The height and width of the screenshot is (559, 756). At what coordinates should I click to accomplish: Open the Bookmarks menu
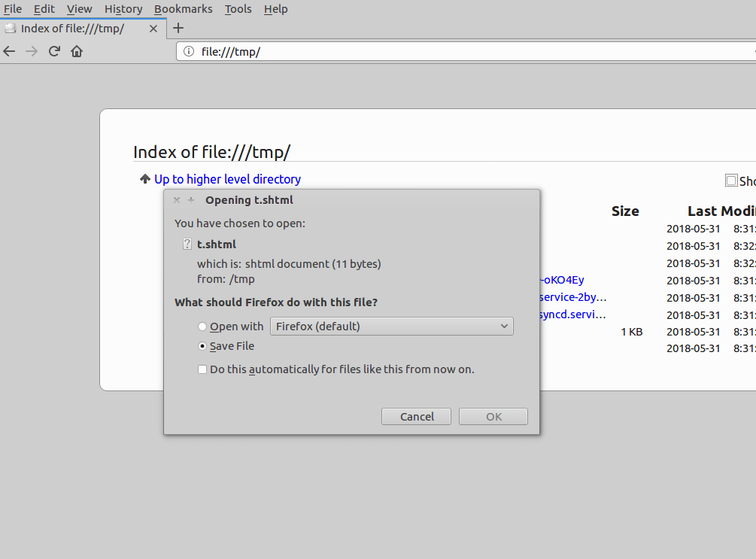pos(183,9)
